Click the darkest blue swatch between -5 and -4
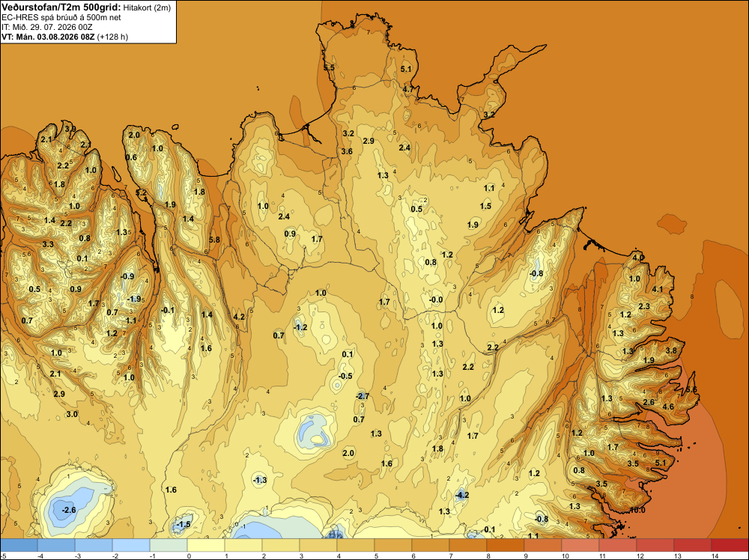This screenshot has width=749, height=560. point(19,545)
